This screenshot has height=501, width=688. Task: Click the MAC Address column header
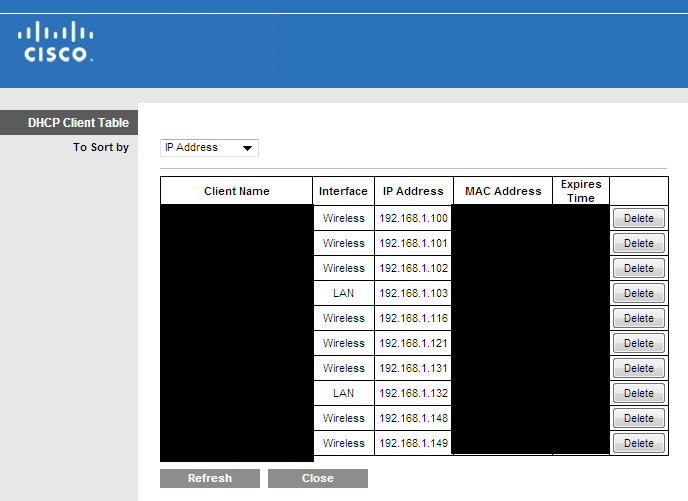(503, 191)
